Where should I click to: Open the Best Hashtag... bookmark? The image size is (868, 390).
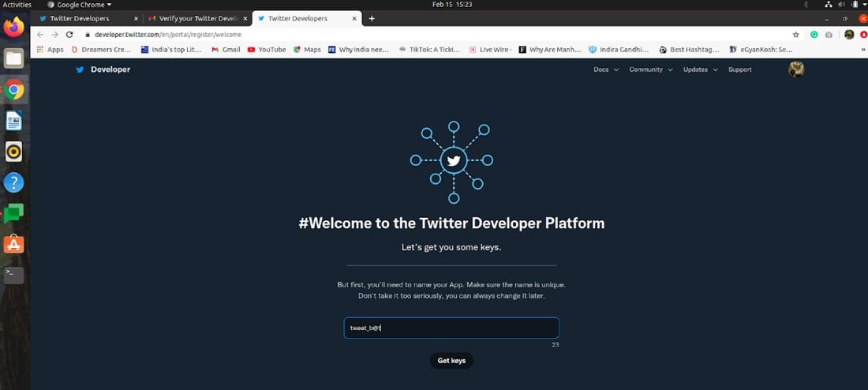point(689,49)
